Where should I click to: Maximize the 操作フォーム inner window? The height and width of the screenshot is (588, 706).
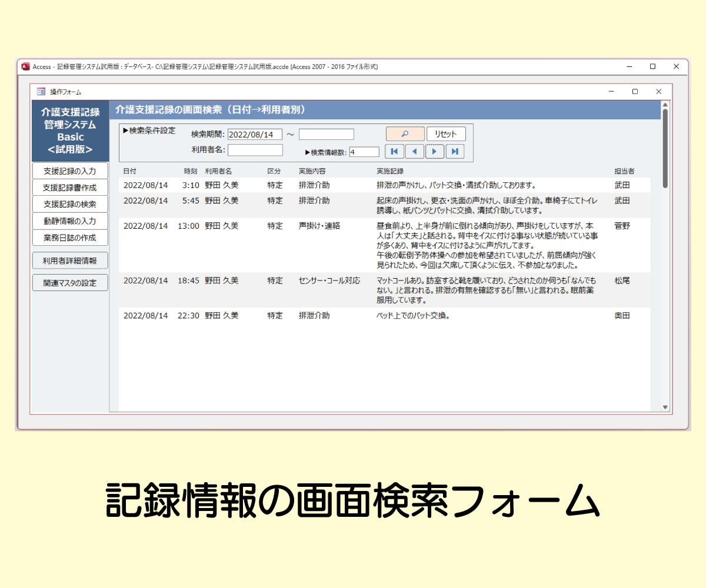click(x=635, y=92)
